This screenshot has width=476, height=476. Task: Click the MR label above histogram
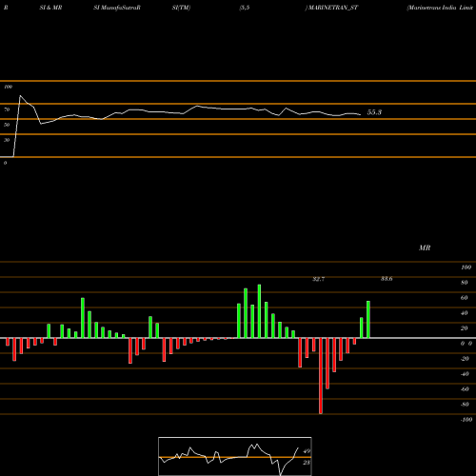coord(425,248)
